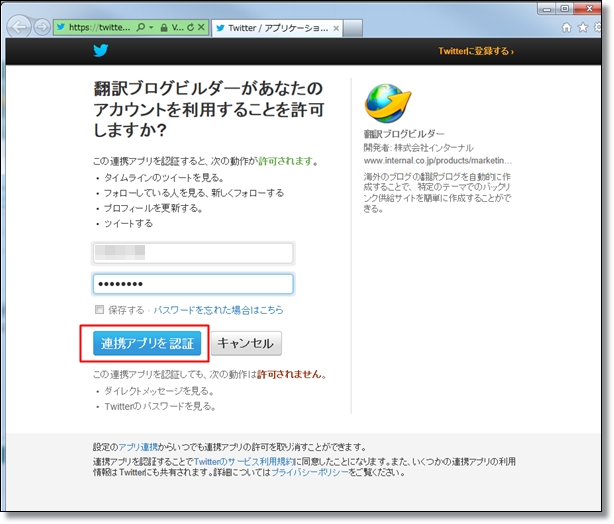
Task: Open the browser home page icon
Action: tap(567, 27)
